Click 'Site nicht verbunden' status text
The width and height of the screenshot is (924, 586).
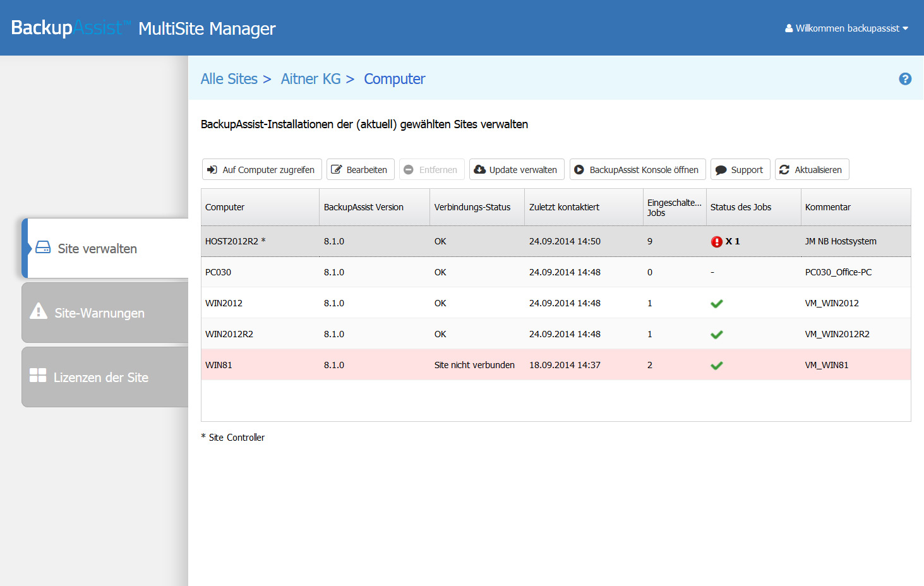(x=474, y=365)
